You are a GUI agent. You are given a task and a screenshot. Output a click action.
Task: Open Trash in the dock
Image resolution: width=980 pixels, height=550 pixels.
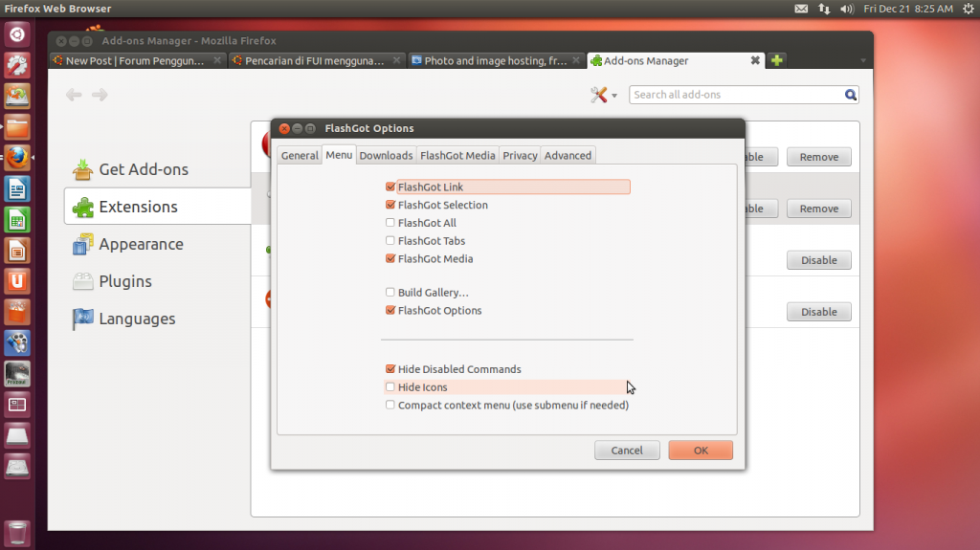click(x=17, y=533)
